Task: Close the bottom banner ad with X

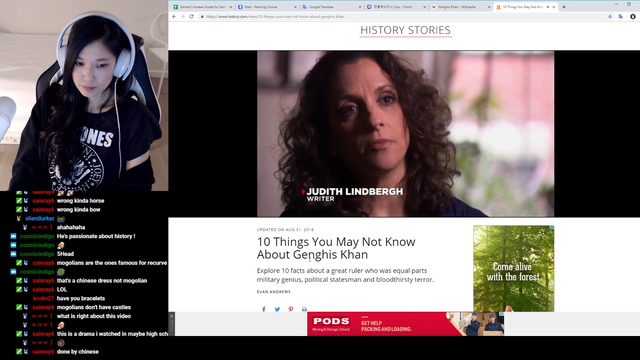Action: click(171, 316)
